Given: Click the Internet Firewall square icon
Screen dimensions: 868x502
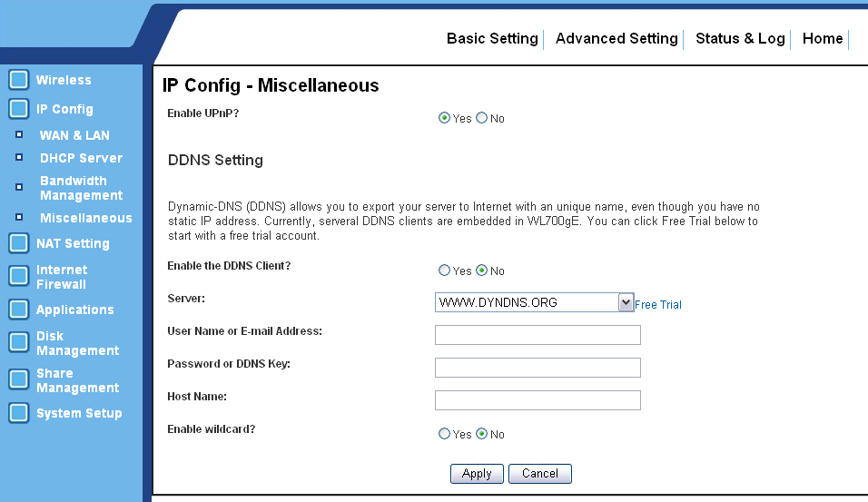Looking at the screenshot, I should 19,276.
